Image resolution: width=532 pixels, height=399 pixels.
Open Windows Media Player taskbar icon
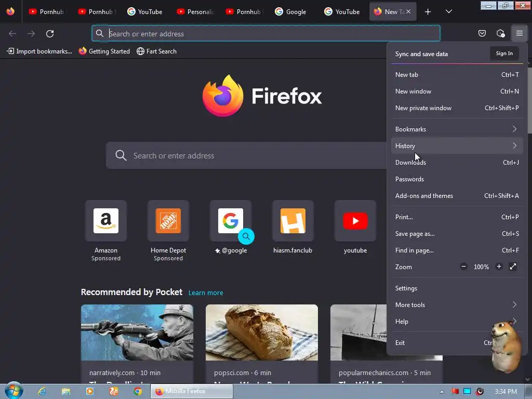tap(90, 391)
